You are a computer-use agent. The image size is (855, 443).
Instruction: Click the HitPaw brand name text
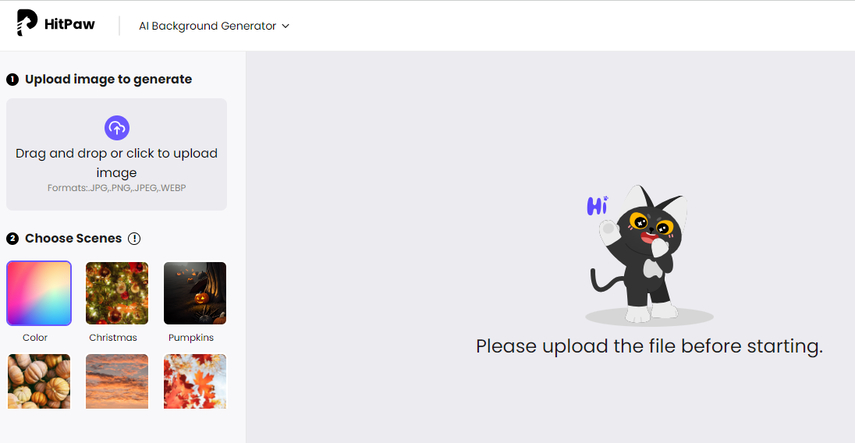[70, 24]
